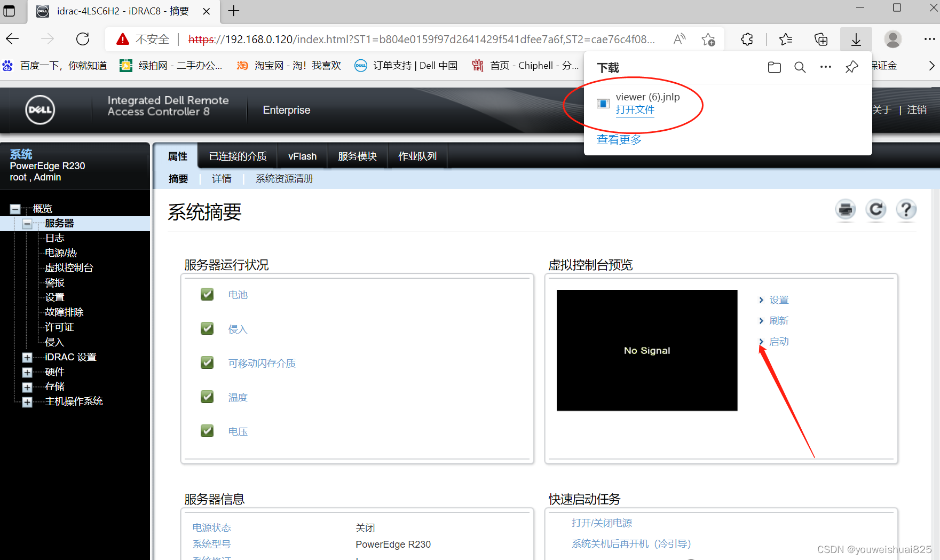Search downloads magnifier icon
940x560 pixels.
coord(800,67)
